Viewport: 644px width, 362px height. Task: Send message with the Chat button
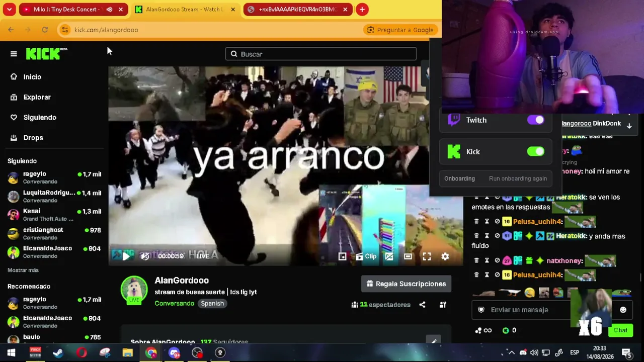point(620,330)
